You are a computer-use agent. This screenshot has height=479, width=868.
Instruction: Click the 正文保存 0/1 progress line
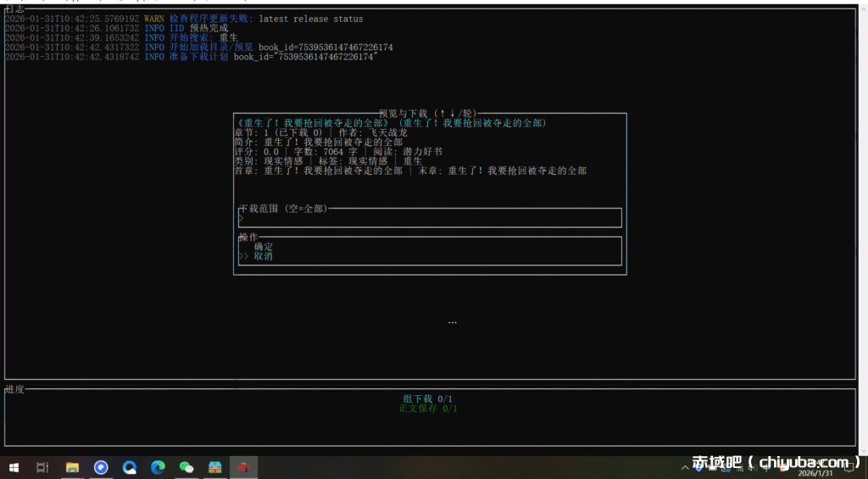click(428, 409)
